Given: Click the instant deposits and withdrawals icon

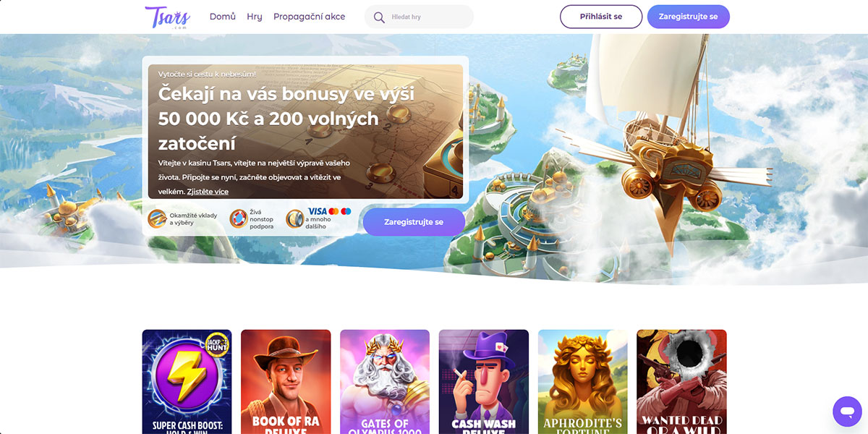Looking at the screenshot, I should 157,218.
